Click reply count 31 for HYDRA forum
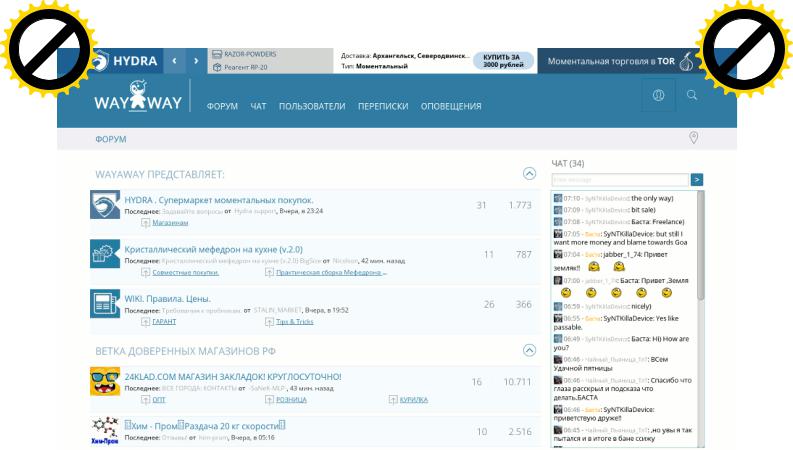This screenshot has width=793, height=450. coord(481,205)
